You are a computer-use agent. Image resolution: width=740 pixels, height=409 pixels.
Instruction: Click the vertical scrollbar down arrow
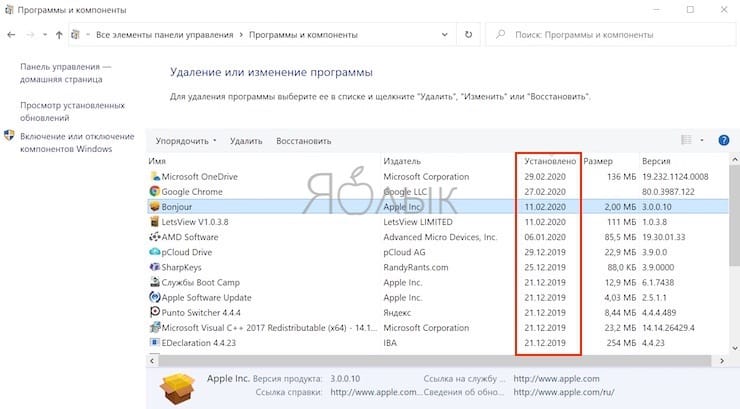click(x=734, y=348)
